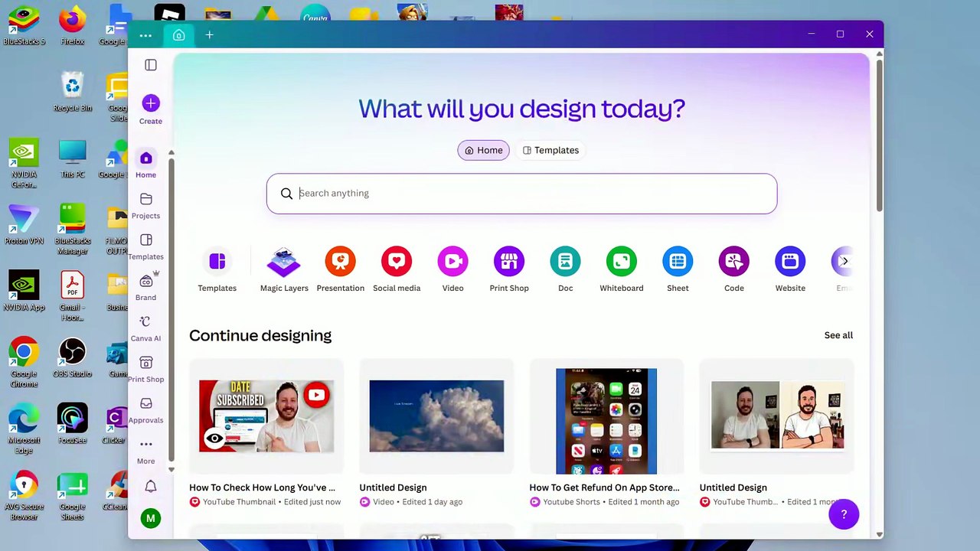Open the green M account avatar
The image size is (980, 551).
[151, 518]
